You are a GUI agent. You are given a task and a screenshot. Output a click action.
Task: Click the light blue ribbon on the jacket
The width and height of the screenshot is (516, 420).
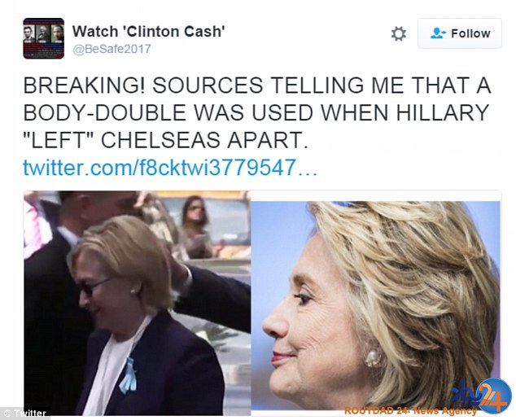pyautogui.click(x=129, y=375)
